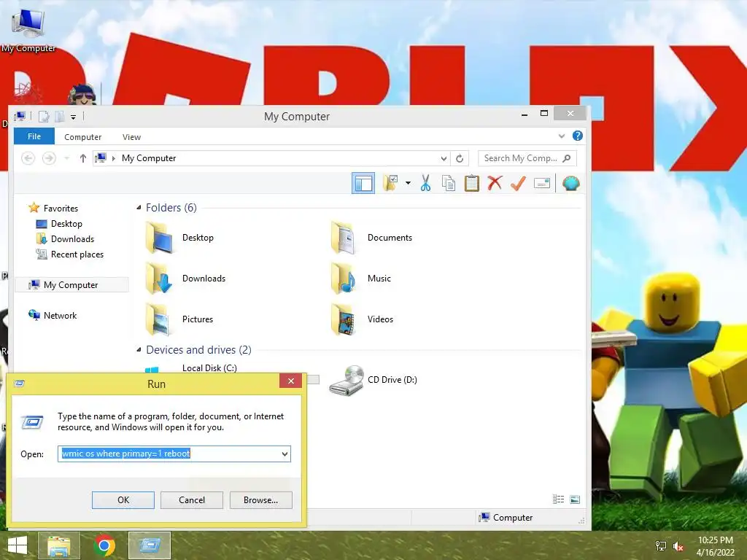Expand the arrow beside folder options icon
The height and width of the screenshot is (560, 747).
coord(409,183)
